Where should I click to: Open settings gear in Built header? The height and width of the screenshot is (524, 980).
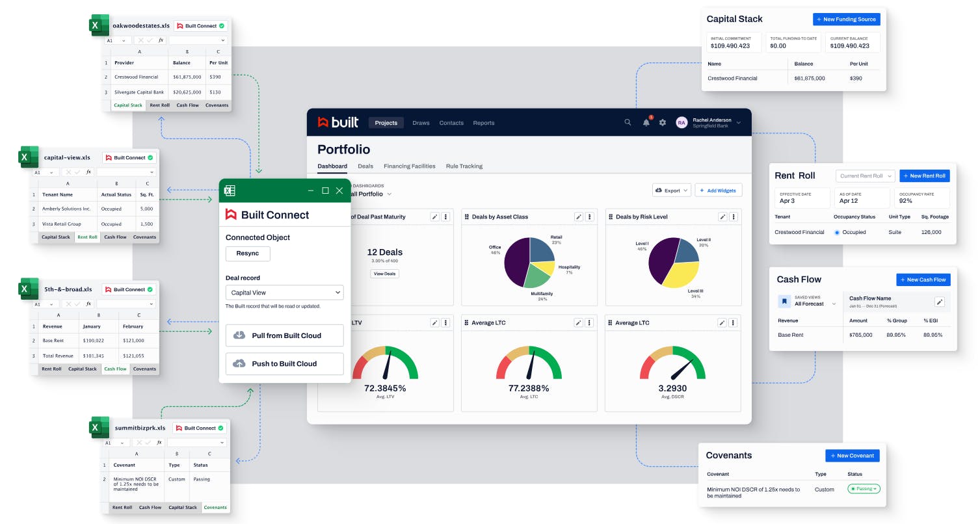[x=663, y=122]
